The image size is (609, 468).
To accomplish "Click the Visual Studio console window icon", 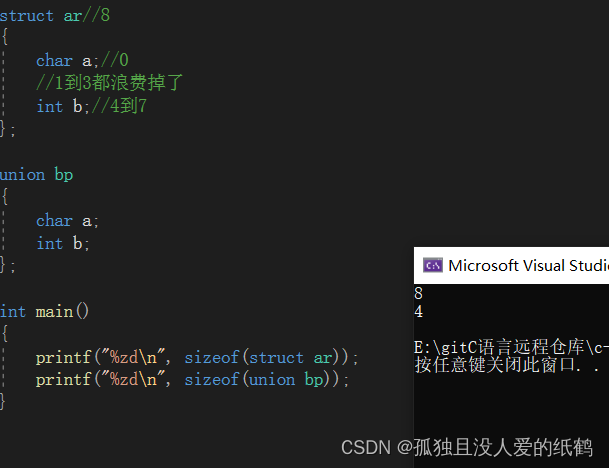I will pyautogui.click(x=432, y=265).
